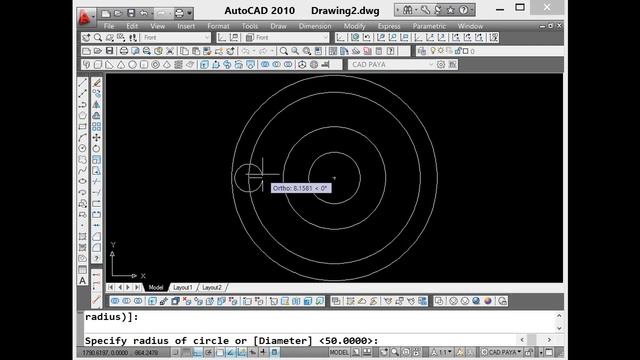Select the Circle draw tool
640x360 pixels.
[82, 148]
